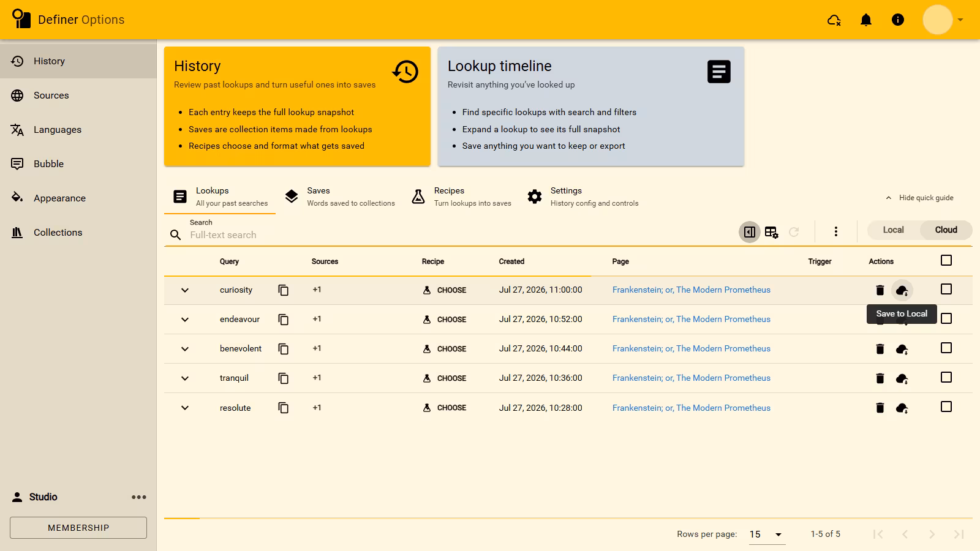Hide quick guide
980x551 pixels.
pyautogui.click(x=920, y=198)
